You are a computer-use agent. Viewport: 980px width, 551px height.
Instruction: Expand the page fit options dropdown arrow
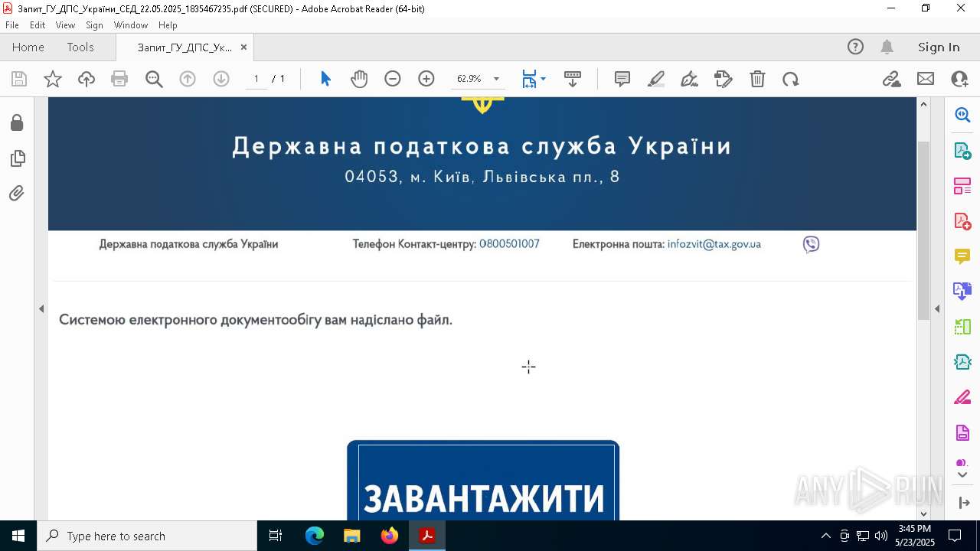click(543, 79)
